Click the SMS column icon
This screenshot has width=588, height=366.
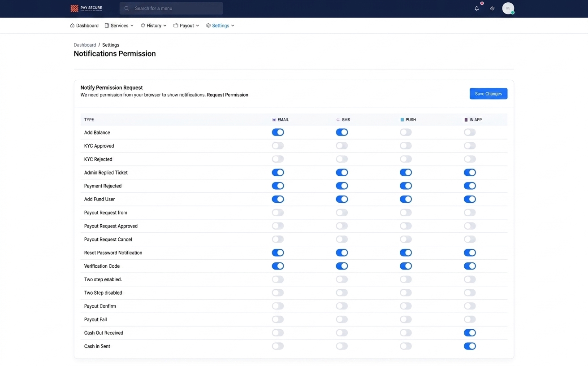(338, 120)
